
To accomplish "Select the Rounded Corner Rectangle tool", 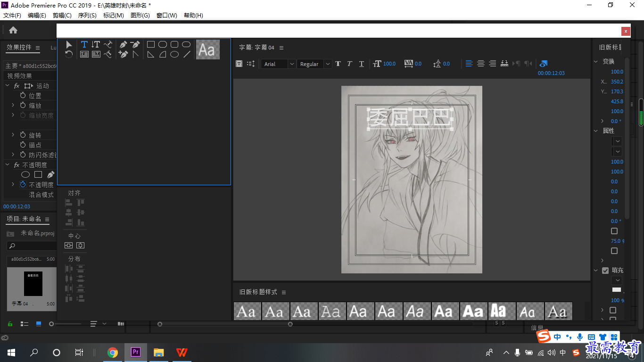I will point(174,44).
